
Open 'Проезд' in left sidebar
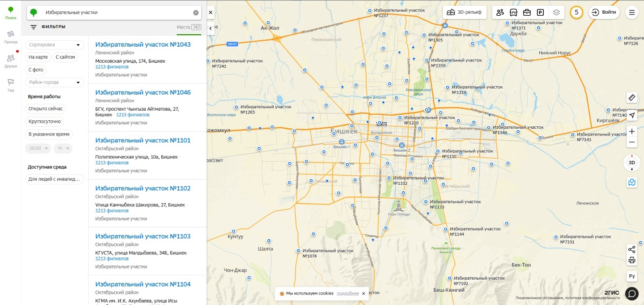coord(10,37)
